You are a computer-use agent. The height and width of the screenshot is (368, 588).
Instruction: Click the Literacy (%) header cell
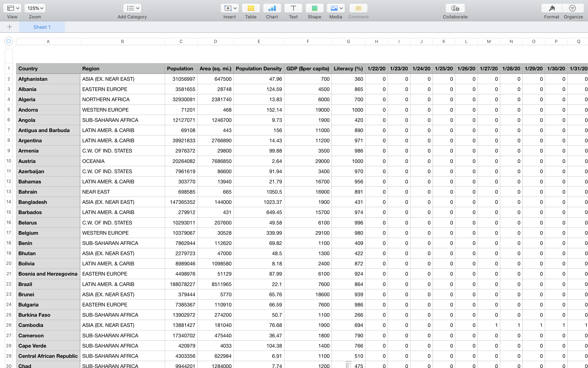coord(349,69)
